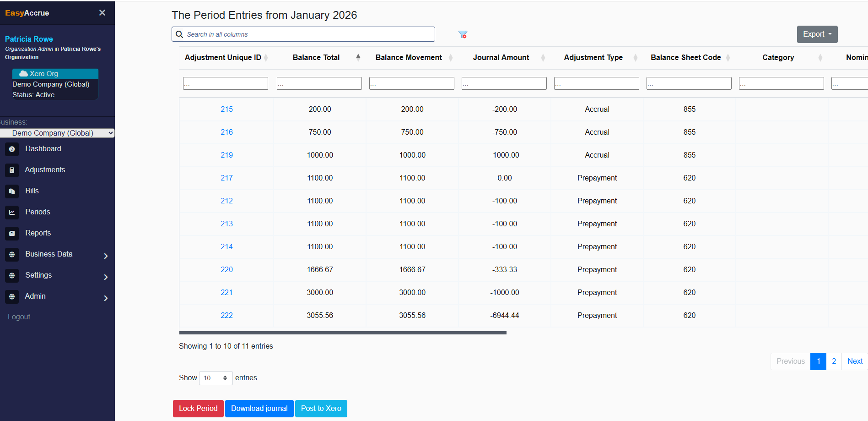Toggle sorting on the Journal Amount column
The width and height of the screenshot is (868, 421).
tap(543, 57)
